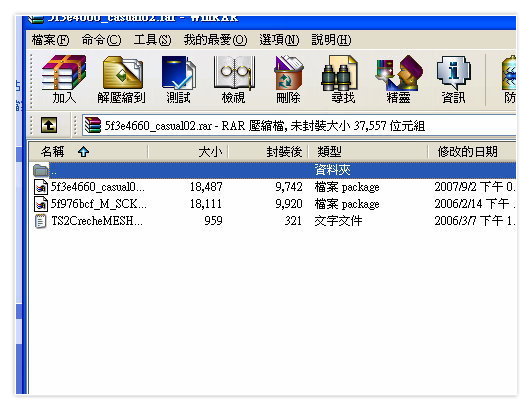Viewport: 532px width, 410px height.
Task: Click date 2007/9/2 cell
Action: (x=475, y=187)
